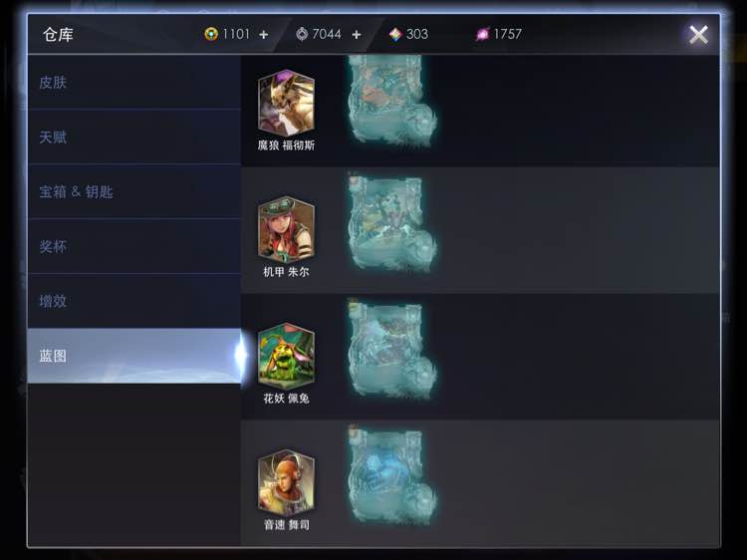Screen dimensions: 747x560
Task: Close the 仓库 window
Action: point(698,34)
